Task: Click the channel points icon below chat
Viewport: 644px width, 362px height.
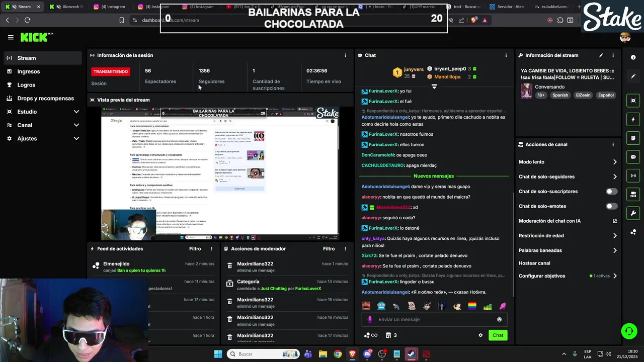Action: (370, 335)
